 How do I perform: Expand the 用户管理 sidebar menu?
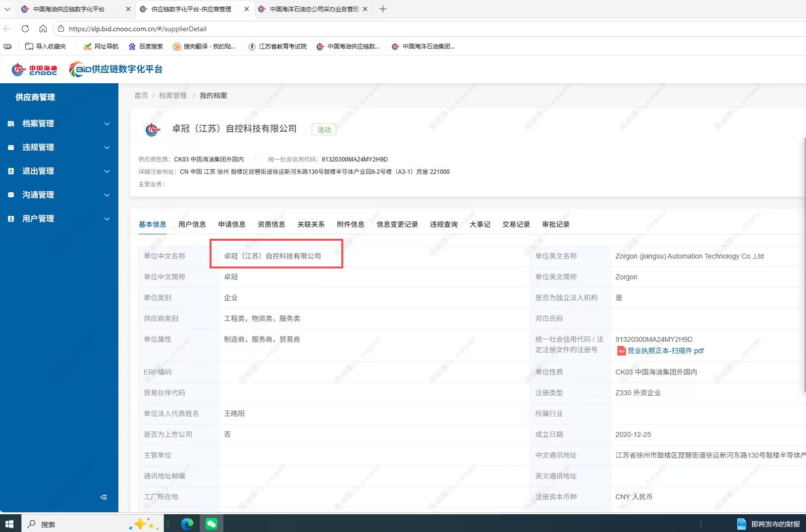pyautogui.click(x=59, y=218)
